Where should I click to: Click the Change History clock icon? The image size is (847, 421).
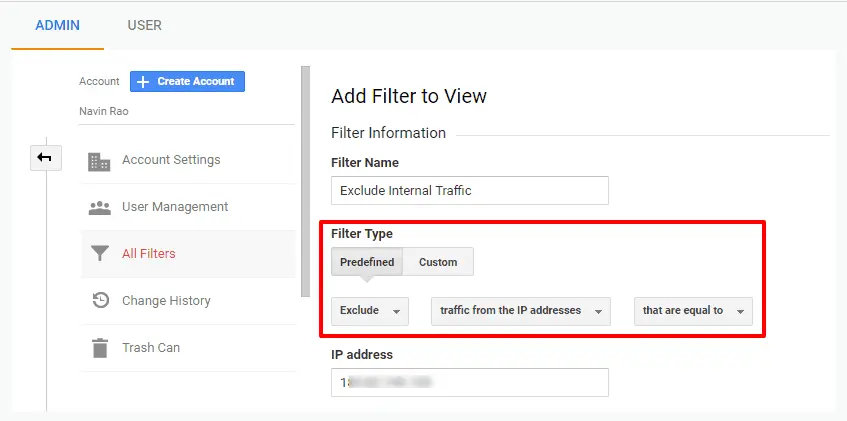click(x=99, y=301)
